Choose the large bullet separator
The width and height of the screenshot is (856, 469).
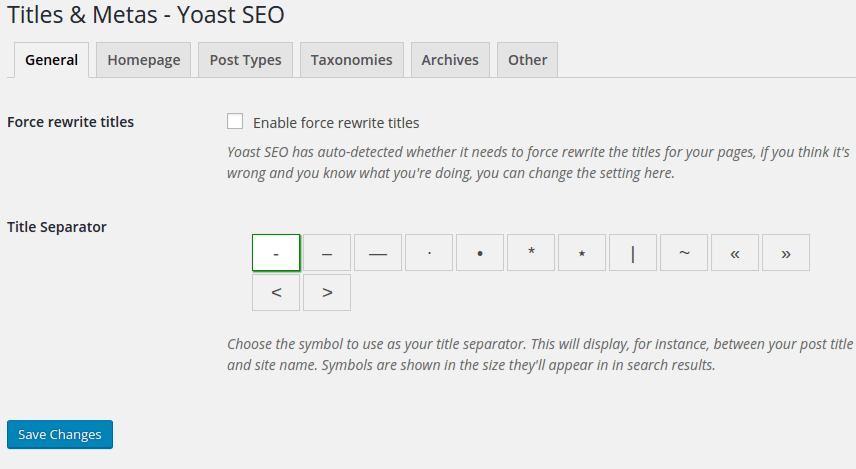[x=480, y=253]
